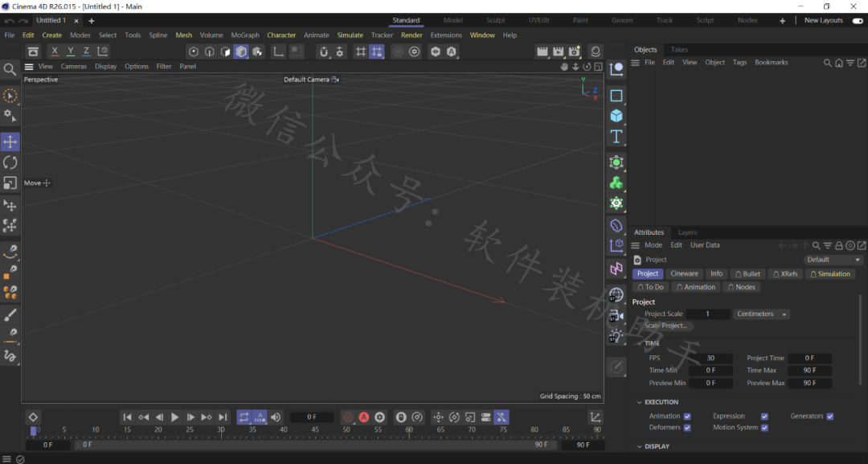This screenshot has width=868, height=464.
Task: Open Objects manager hamburger menu
Action: click(x=636, y=63)
